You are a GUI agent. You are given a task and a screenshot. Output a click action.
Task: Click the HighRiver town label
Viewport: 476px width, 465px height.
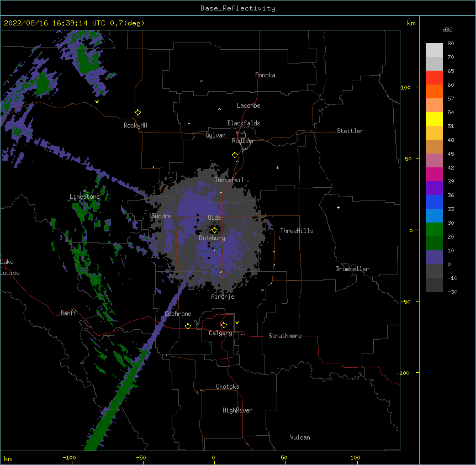tap(237, 410)
